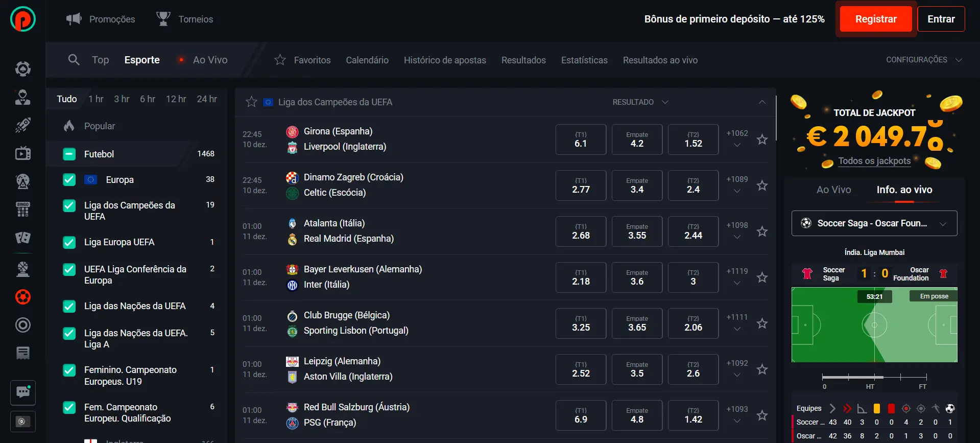Screen dimensions: 980x443
Task: Uncheck the Europa checkbox
Action: (69, 180)
